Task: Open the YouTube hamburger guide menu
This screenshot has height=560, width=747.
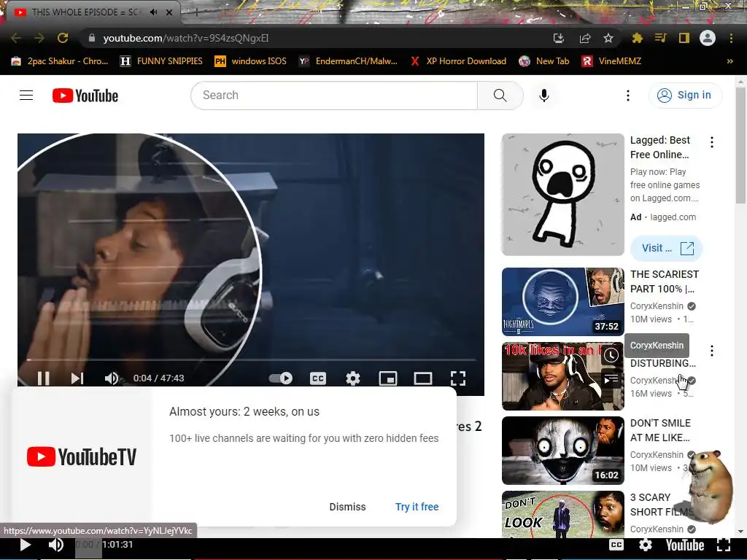Action: coord(26,96)
